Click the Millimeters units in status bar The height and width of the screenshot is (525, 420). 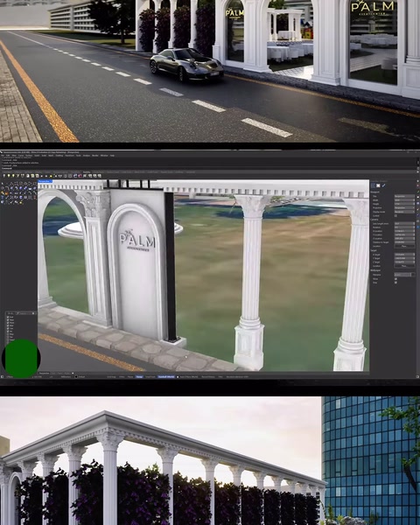[x=66, y=377]
